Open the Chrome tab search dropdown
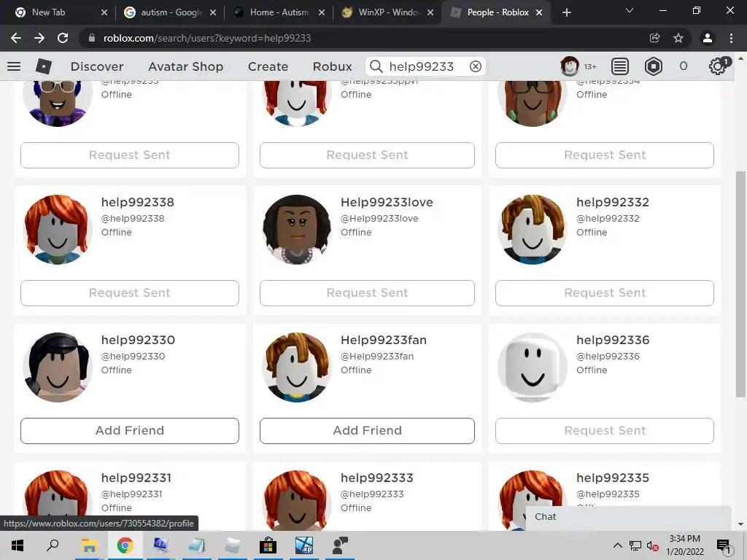This screenshot has width=747, height=560. coord(630,10)
